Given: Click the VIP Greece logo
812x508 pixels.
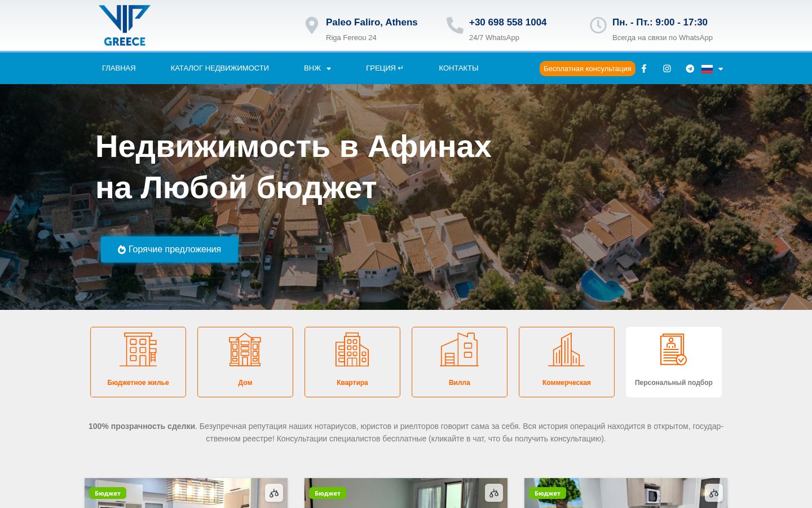Looking at the screenshot, I should [x=125, y=25].
